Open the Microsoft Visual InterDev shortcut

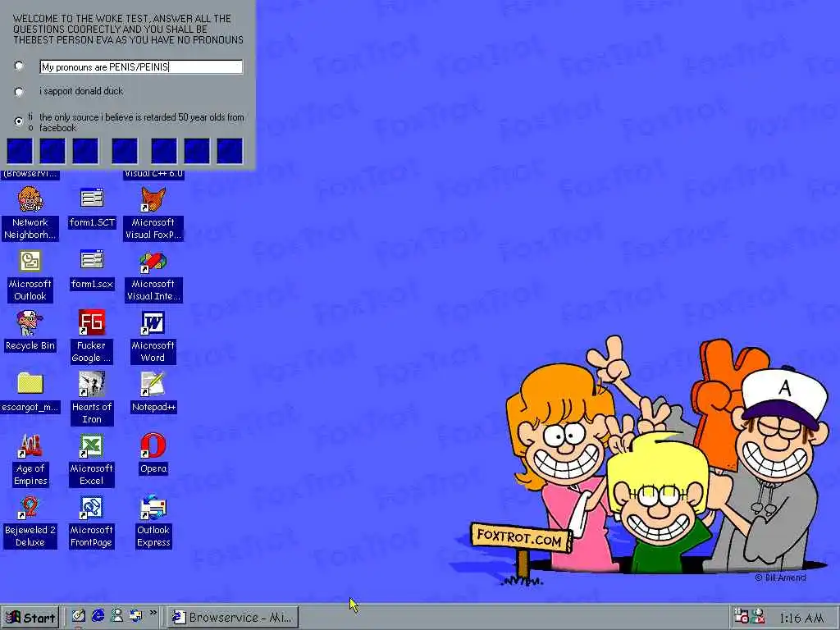click(x=153, y=276)
